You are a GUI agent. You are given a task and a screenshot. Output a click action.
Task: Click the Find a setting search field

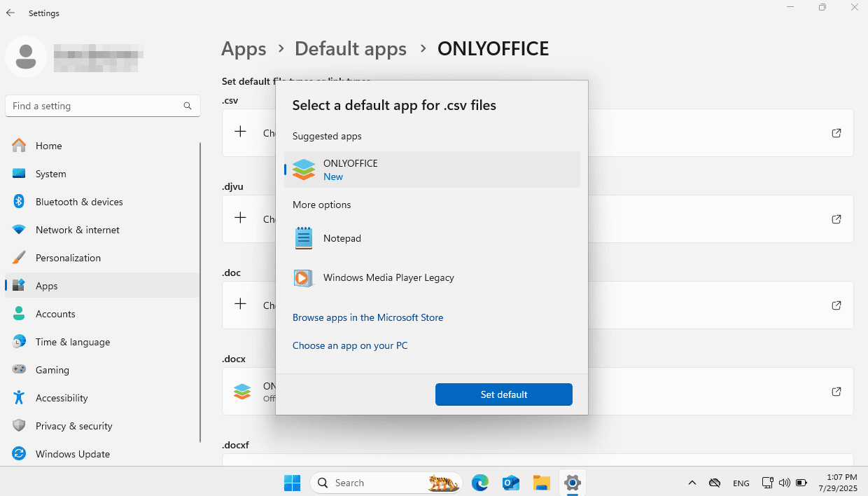(103, 106)
